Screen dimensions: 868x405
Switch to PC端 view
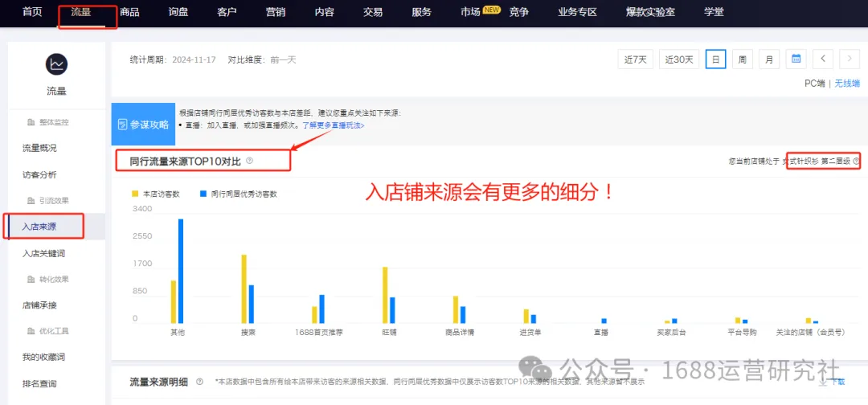(x=814, y=84)
